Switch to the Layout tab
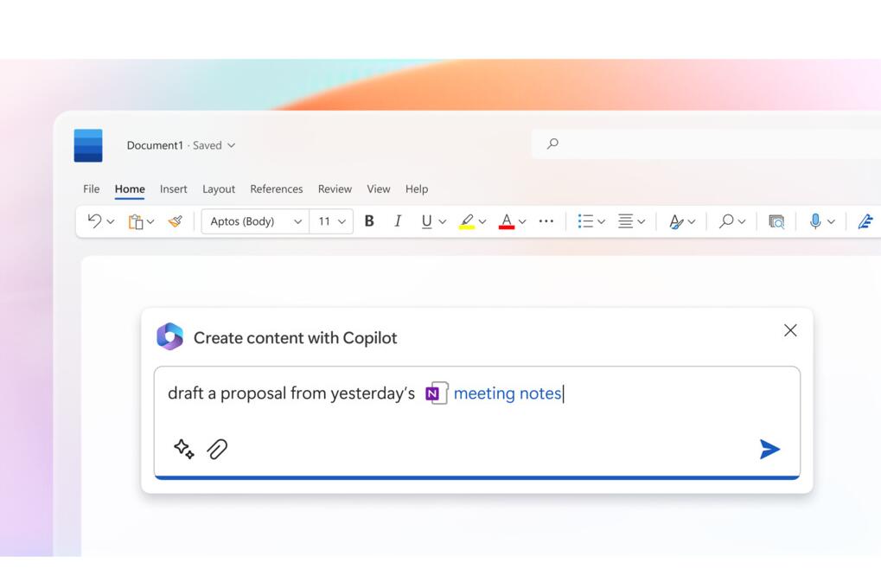Viewport: 881px width, 588px height. 219,189
